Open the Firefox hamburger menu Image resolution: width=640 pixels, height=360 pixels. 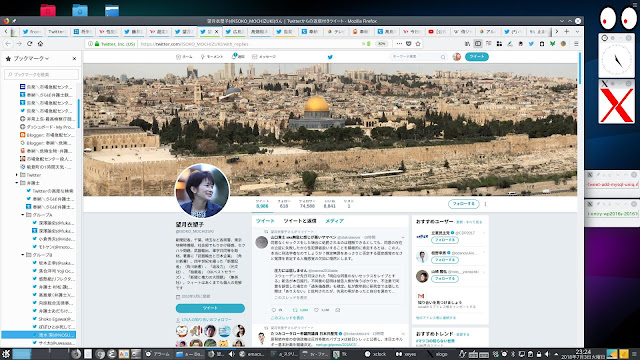576,44
